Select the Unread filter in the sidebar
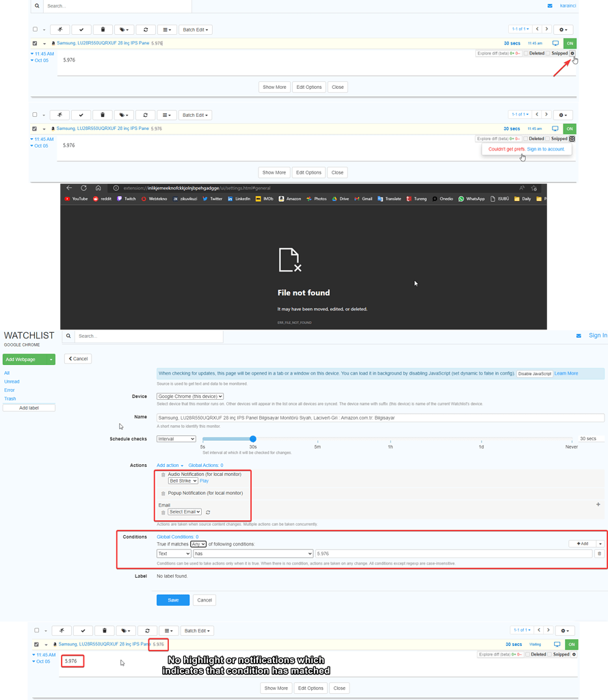 (x=12, y=381)
